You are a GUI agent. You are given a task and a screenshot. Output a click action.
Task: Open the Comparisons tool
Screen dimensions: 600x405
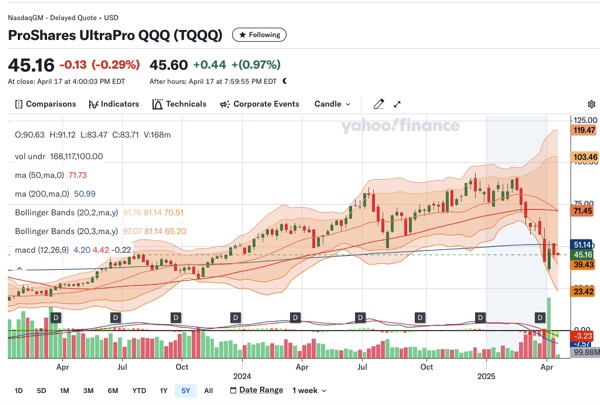(46, 104)
